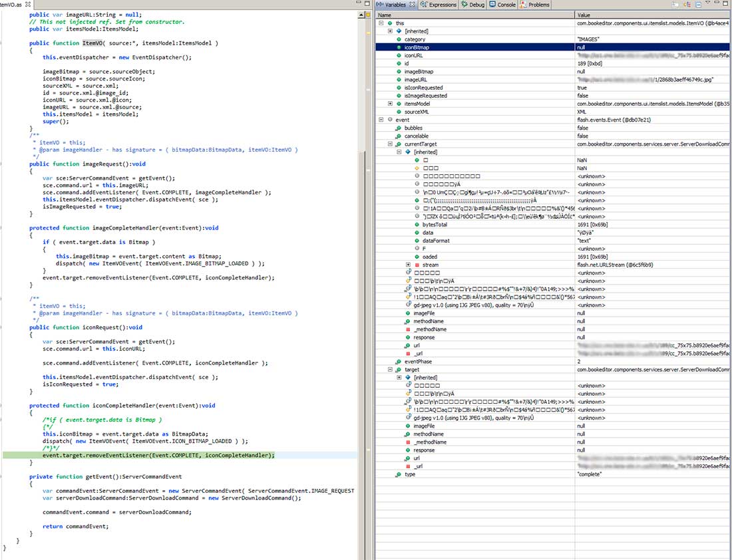Click the Value column header
This screenshot has height=560, width=732.
[x=653, y=15]
